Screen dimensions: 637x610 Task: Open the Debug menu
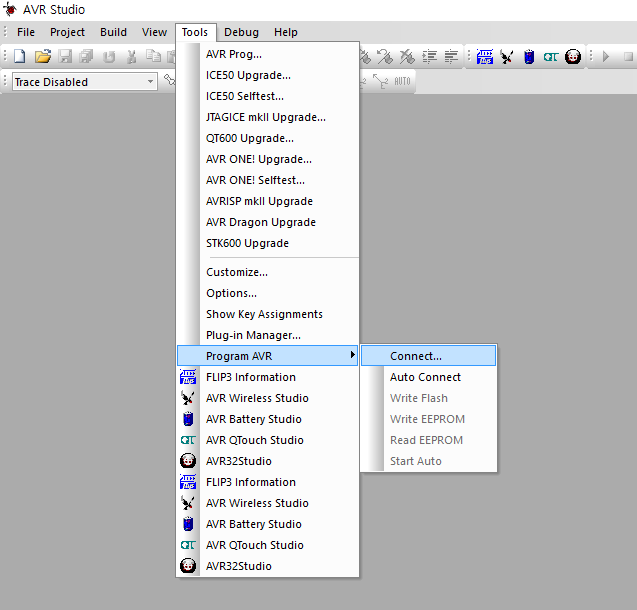click(241, 32)
